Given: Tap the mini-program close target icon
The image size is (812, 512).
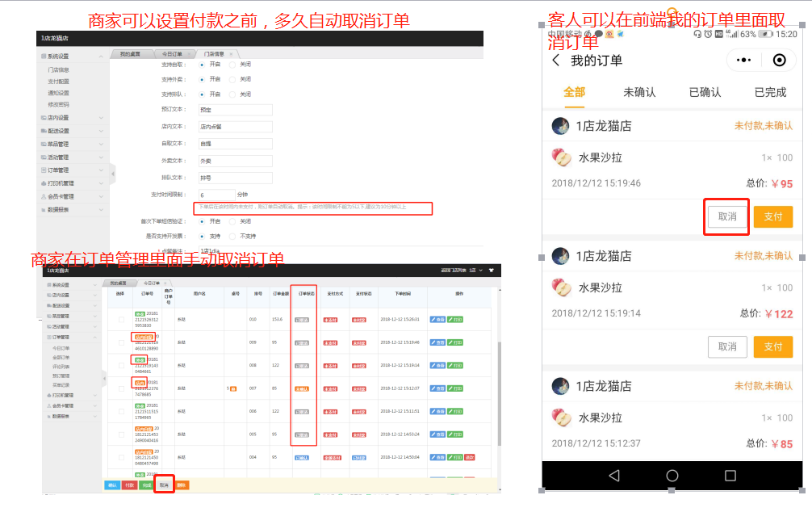Looking at the screenshot, I should 779,61.
